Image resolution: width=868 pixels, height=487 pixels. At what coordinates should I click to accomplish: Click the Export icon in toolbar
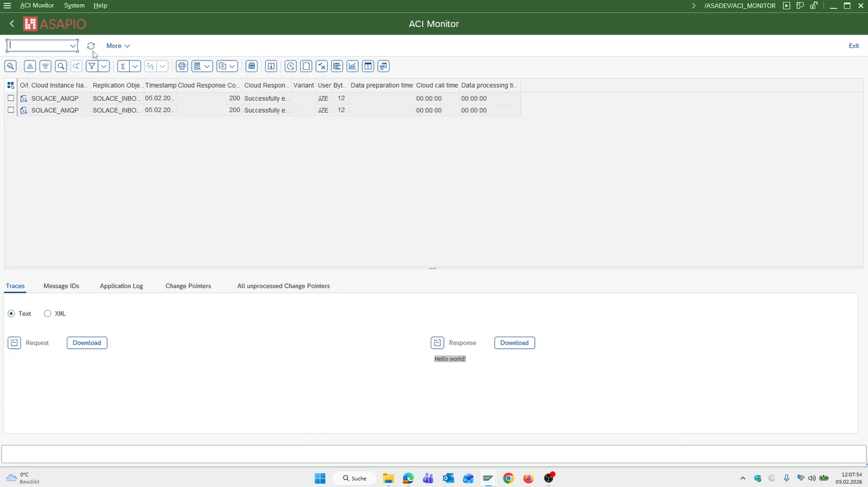click(222, 66)
